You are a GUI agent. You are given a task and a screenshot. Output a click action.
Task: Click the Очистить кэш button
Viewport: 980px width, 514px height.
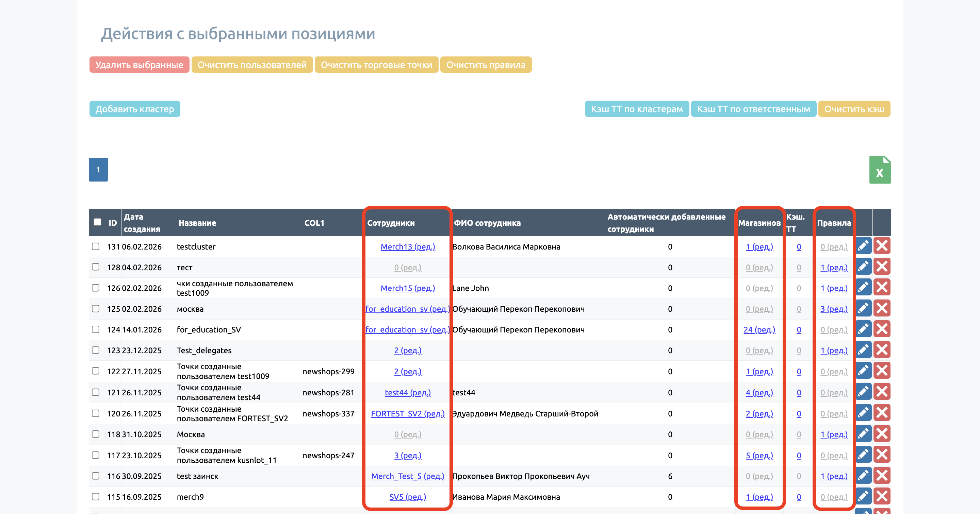point(854,109)
